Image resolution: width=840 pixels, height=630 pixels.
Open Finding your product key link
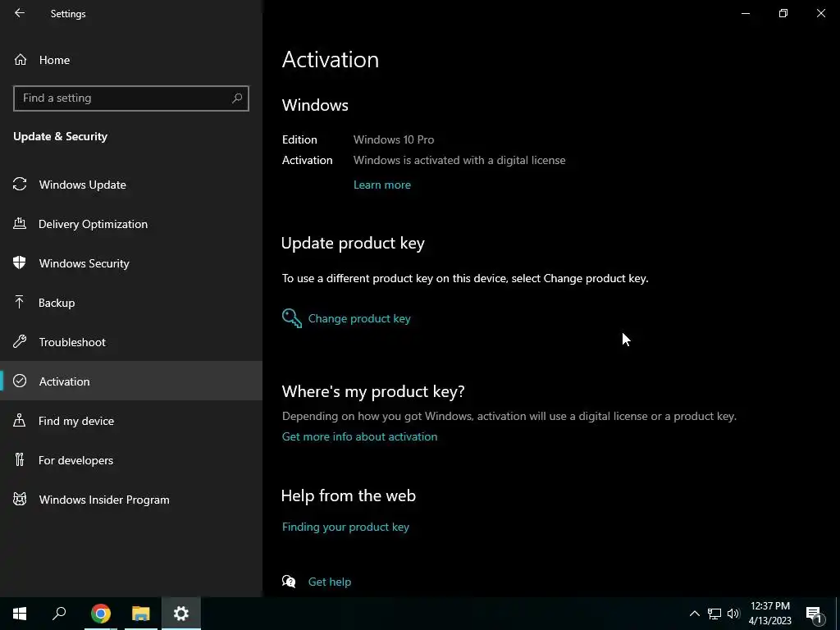click(345, 527)
